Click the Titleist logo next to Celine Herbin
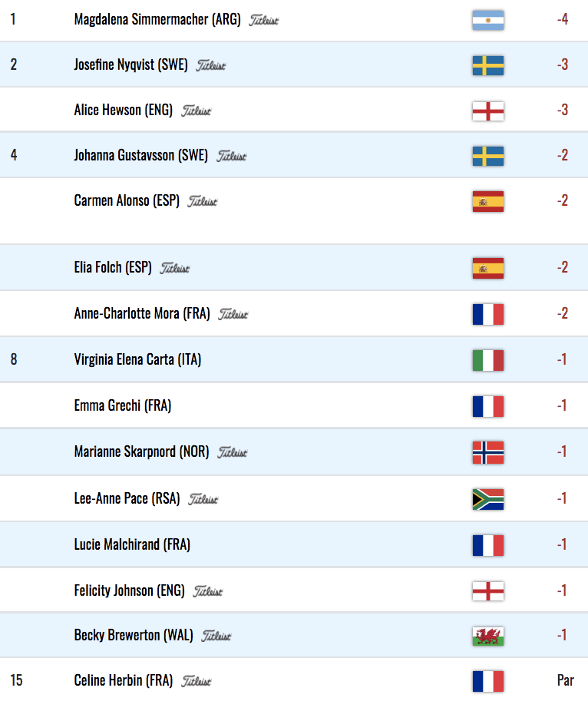 tap(196, 681)
